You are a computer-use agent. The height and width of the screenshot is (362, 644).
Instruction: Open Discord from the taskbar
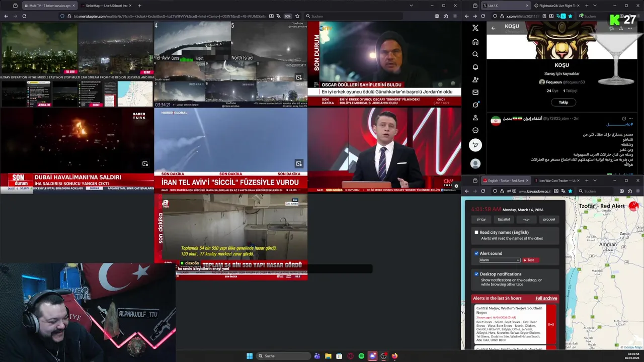point(372,356)
